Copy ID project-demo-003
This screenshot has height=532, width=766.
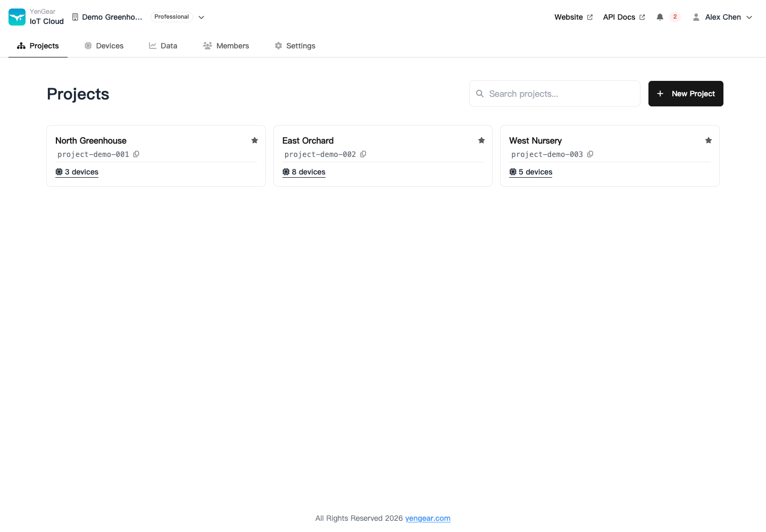(590, 154)
